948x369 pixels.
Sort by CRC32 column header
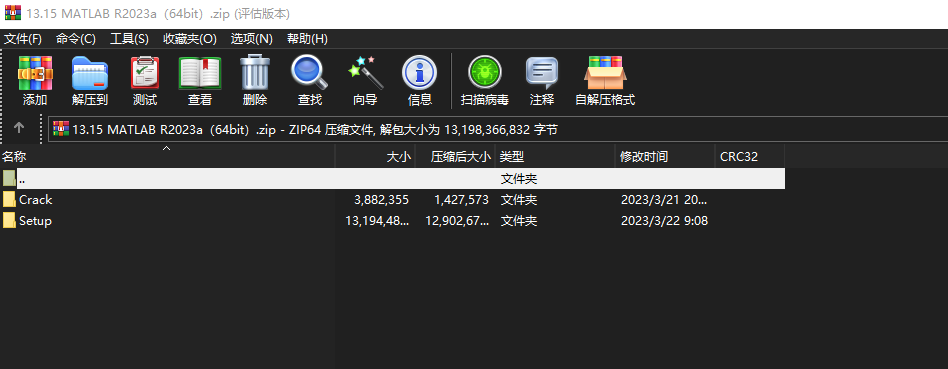(750, 157)
